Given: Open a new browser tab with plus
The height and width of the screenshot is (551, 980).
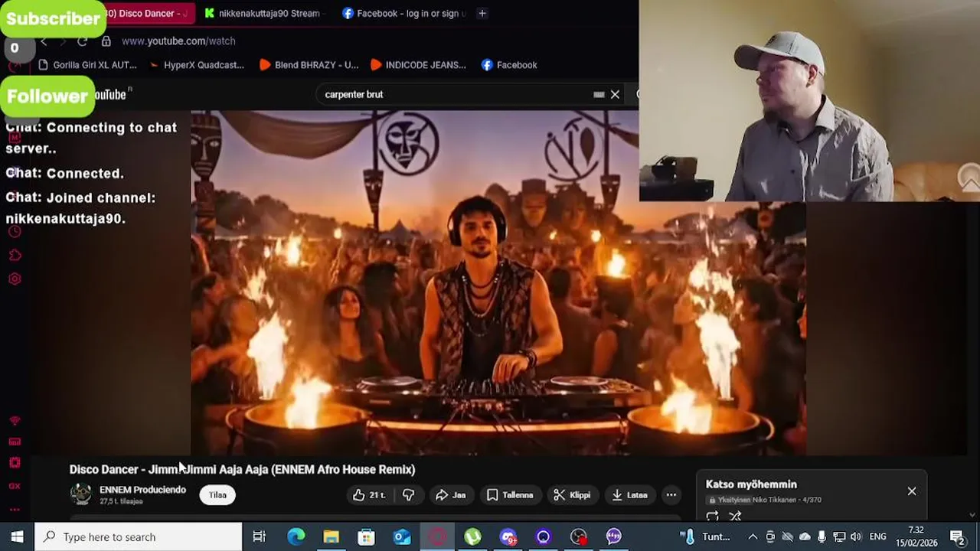Looking at the screenshot, I should click(x=482, y=13).
